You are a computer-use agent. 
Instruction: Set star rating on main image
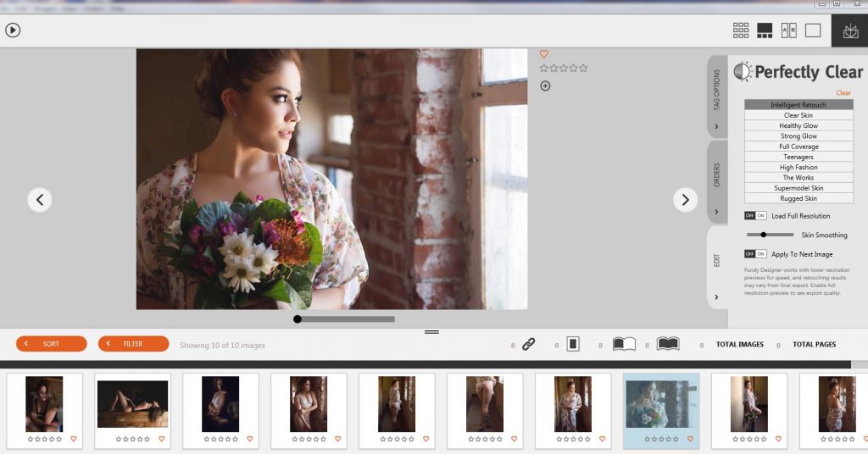(x=564, y=68)
